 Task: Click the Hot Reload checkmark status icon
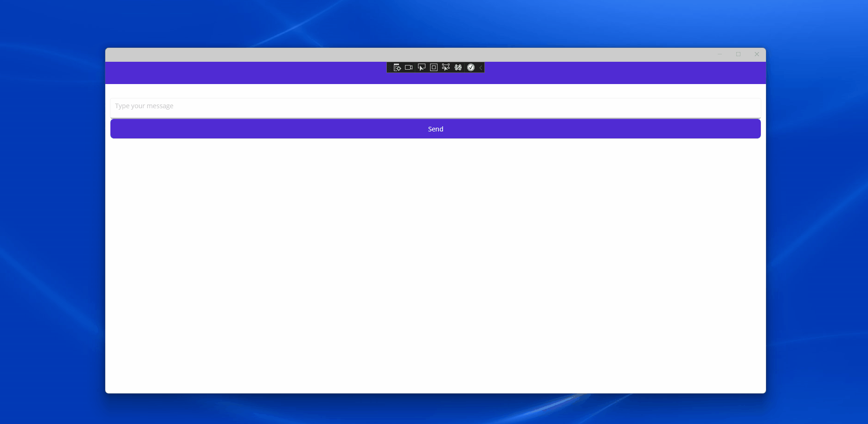point(471,68)
